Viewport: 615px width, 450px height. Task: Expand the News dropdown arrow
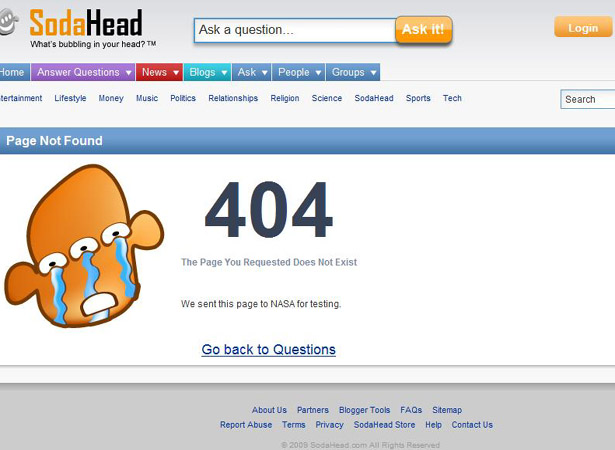click(176, 73)
